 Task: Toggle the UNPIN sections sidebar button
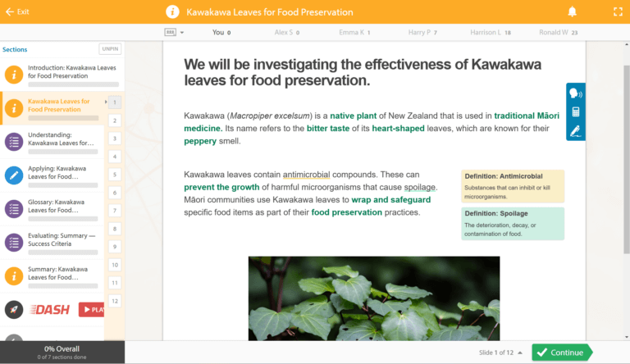click(x=110, y=49)
